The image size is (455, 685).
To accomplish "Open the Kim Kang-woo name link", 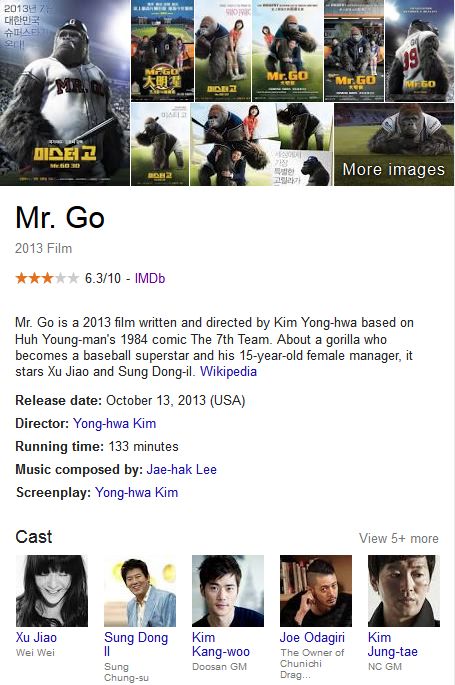I will point(221,644).
